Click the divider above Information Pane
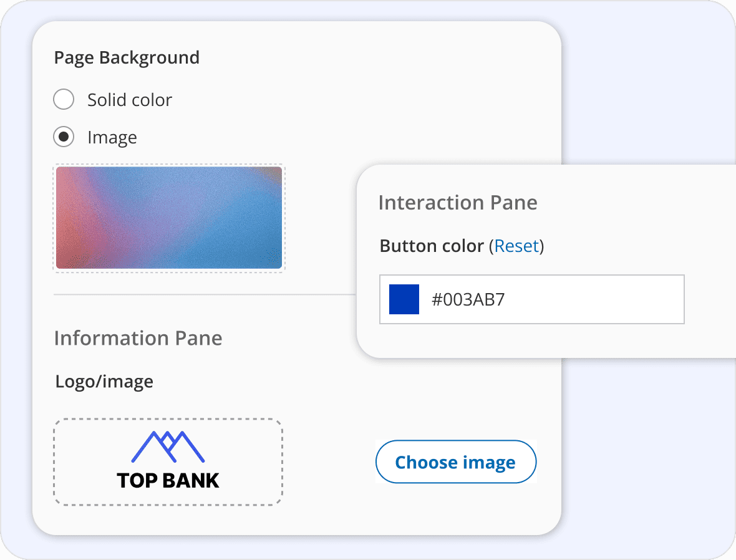Viewport: 736px width, 560px height. 205,295
